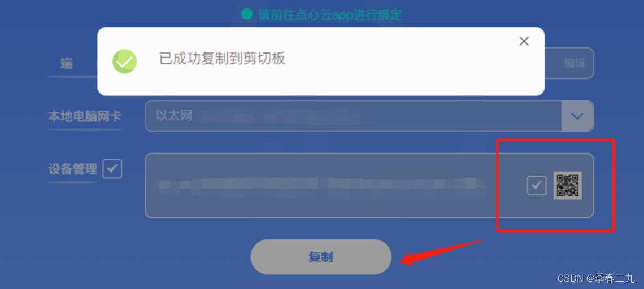Screen dimensions: 644x289
Task: Select the 本地电脑网卡 label
Action: (x=85, y=117)
